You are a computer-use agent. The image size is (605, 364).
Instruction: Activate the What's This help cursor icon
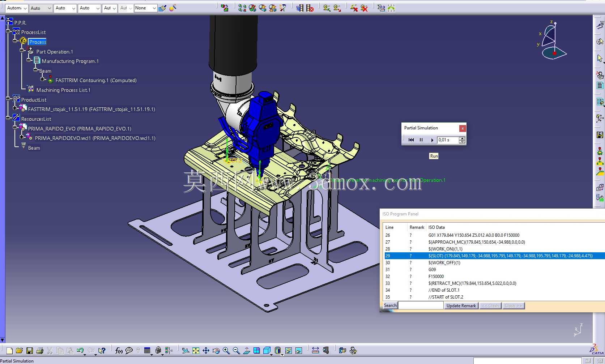(x=102, y=350)
